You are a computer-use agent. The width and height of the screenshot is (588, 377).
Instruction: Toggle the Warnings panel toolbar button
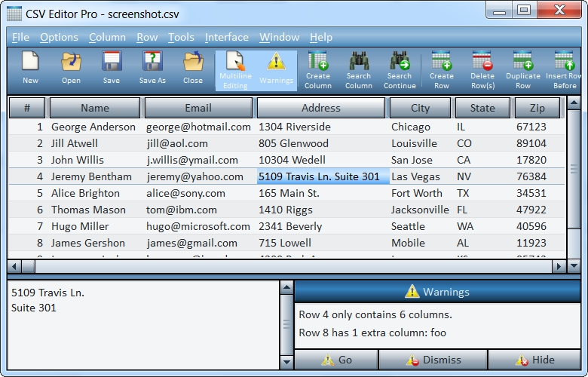(x=276, y=71)
